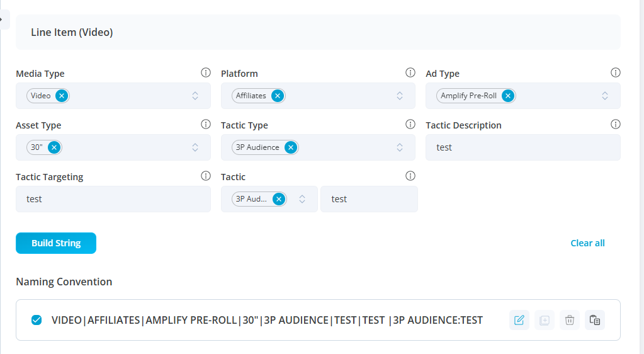This screenshot has width=644, height=354.
Task: Uncheck the naming convention string checkbox
Action: [x=37, y=320]
